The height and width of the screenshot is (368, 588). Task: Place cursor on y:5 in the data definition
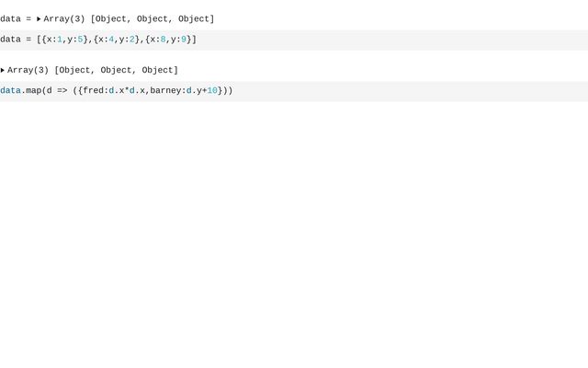(x=74, y=40)
